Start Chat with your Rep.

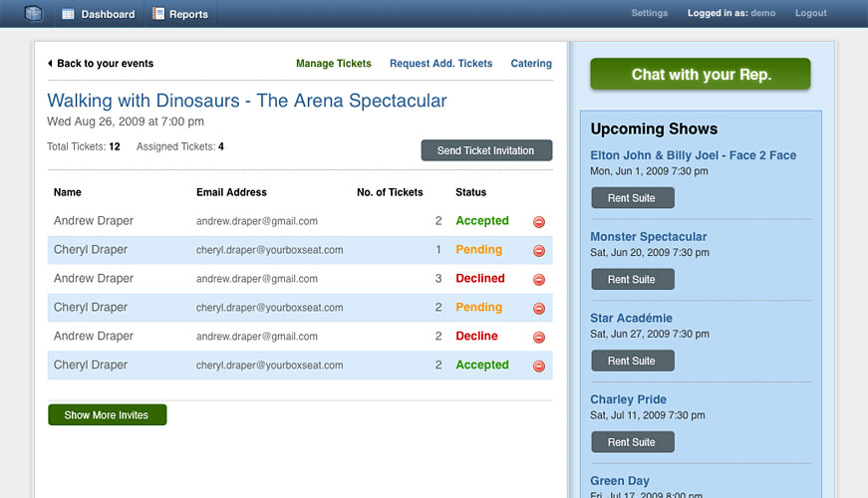tap(701, 74)
